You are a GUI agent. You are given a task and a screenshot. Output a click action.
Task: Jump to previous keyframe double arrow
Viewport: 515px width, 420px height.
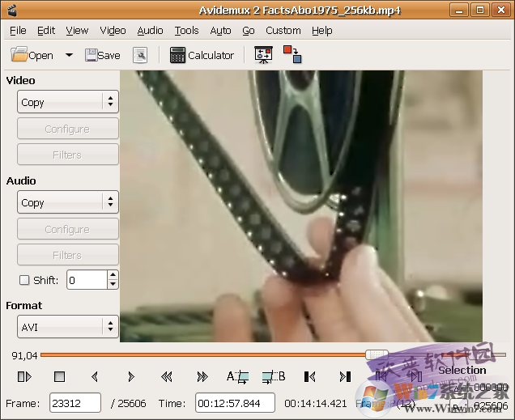point(167,376)
